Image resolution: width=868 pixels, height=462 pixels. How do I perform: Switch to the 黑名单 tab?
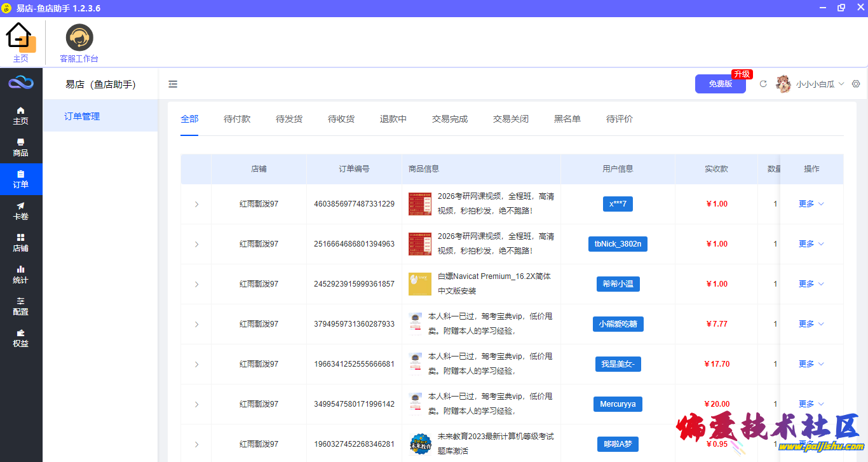click(567, 119)
